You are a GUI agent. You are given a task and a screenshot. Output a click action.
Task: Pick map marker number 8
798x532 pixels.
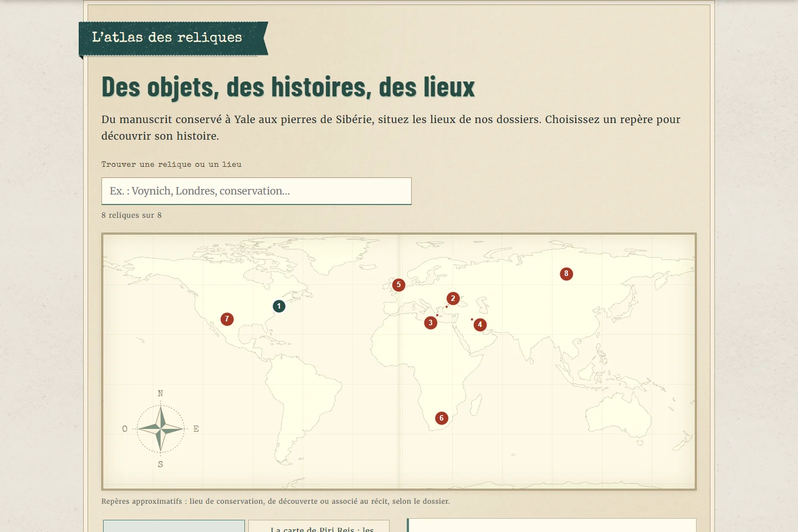566,274
